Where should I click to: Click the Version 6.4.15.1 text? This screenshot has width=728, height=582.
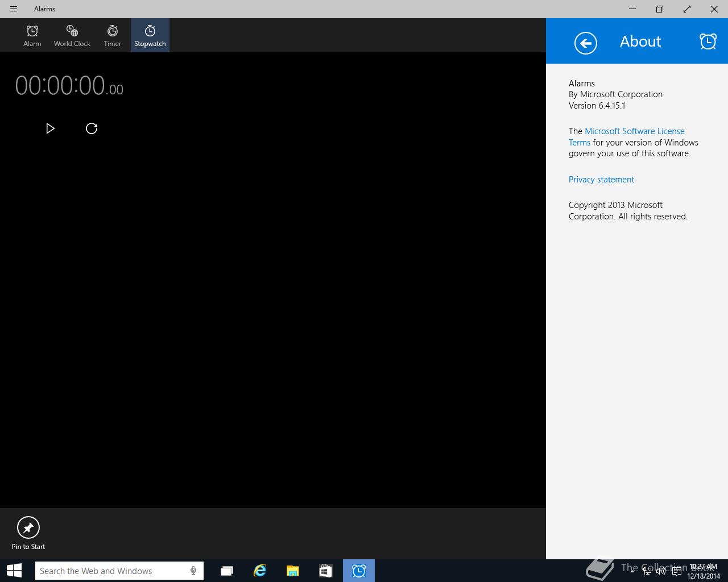pyautogui.click(x=597, y=106)
